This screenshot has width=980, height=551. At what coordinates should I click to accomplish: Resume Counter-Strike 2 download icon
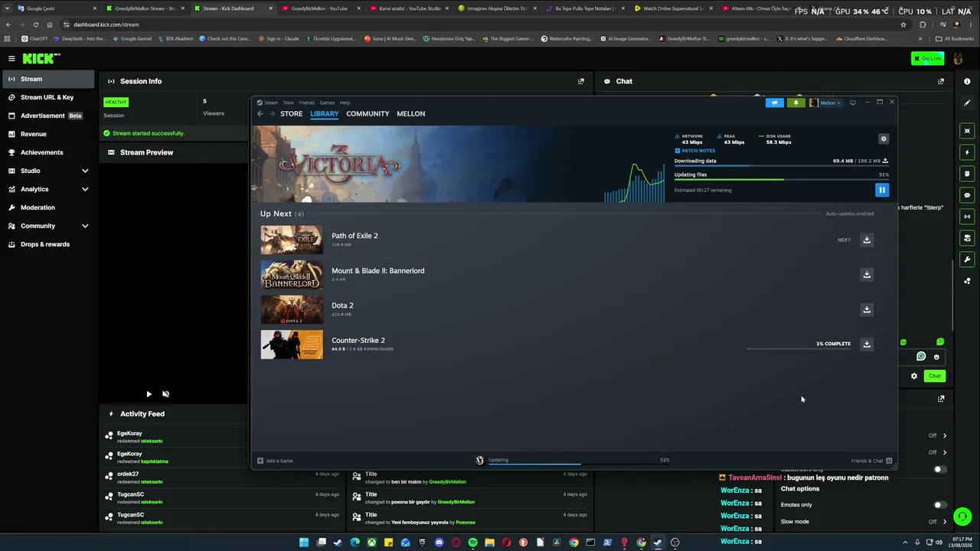click(x=867, y=344)
